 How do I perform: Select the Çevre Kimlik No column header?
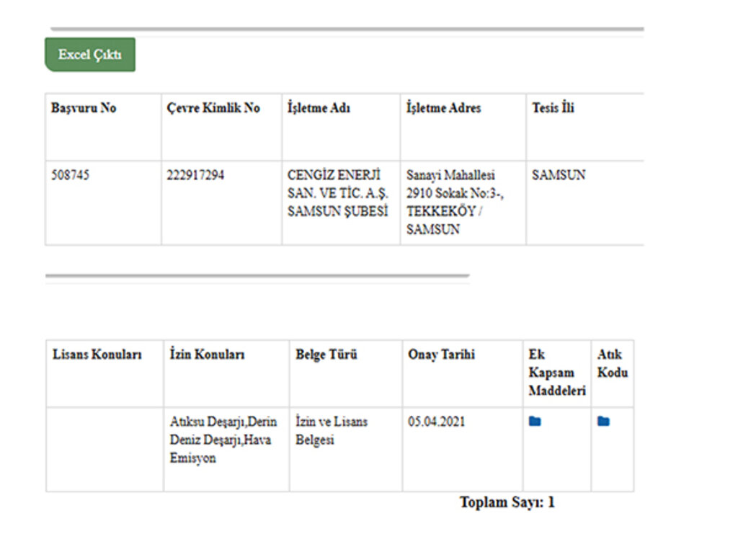click(x=222, y=127)
